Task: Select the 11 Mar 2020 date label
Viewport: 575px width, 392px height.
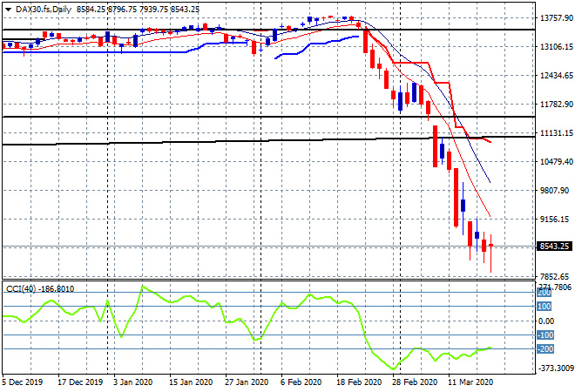Action: 470,382
